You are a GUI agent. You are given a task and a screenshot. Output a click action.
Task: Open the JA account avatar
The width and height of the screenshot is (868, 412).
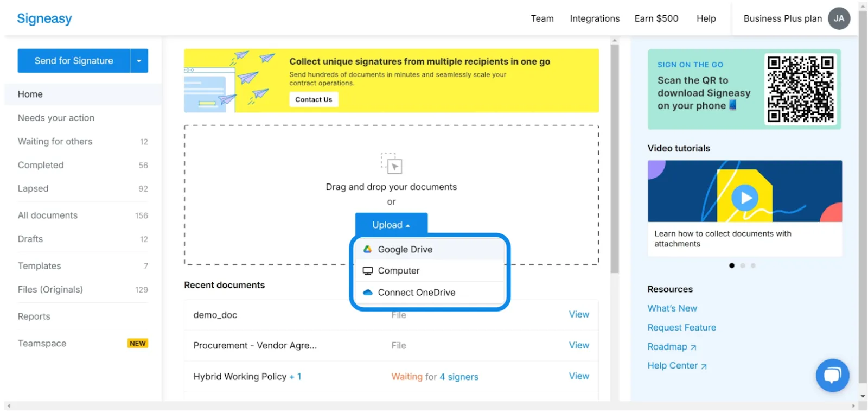839,18
